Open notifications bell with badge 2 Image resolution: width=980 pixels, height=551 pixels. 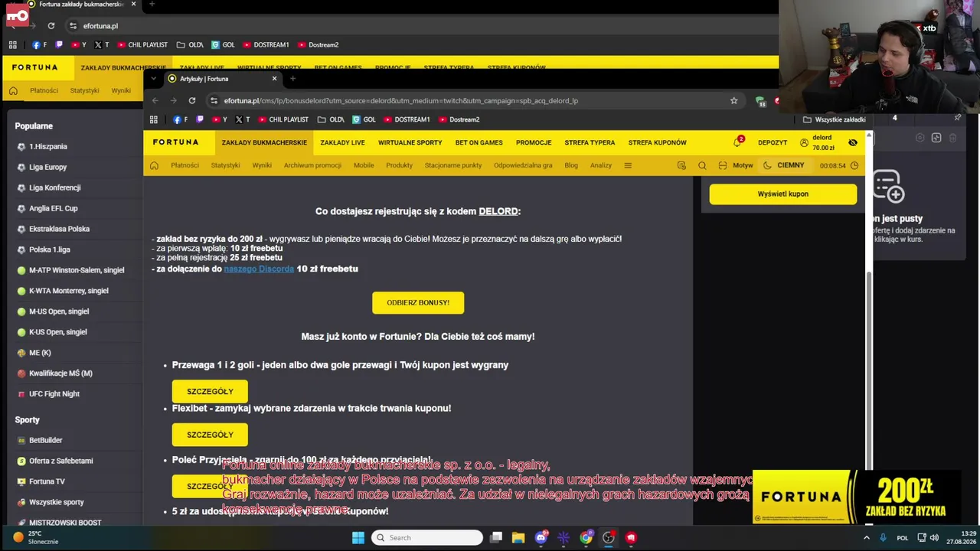coord(738,142)
